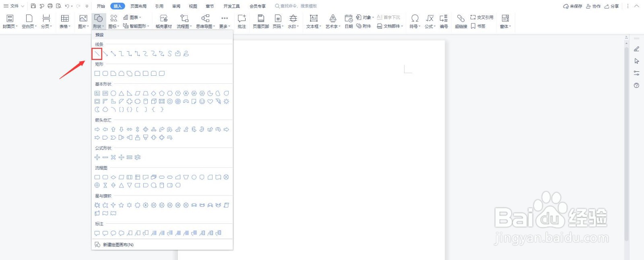Image resolution: width=644 pixels, height=260 pixels.
Task: Choose the flowchart decision diamond
Action: 113,177
